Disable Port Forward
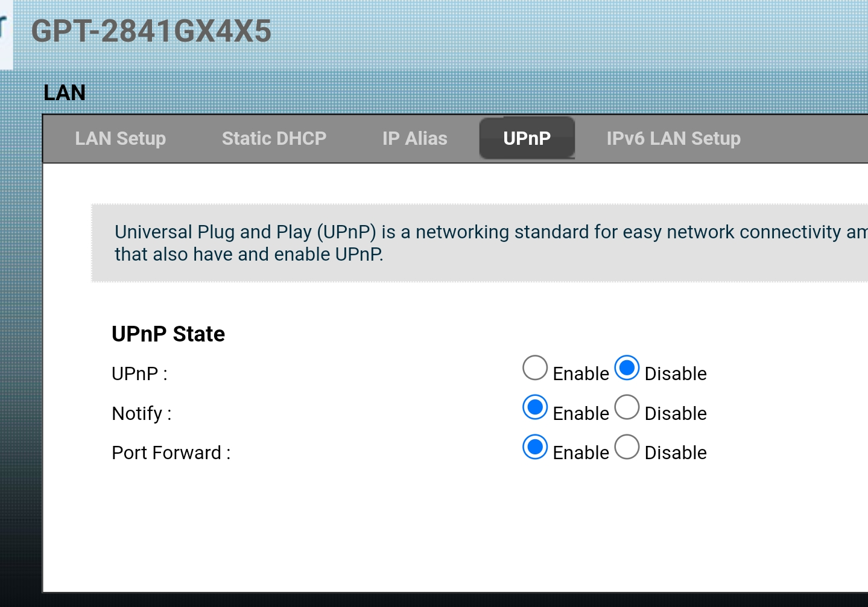 point(627,447)
